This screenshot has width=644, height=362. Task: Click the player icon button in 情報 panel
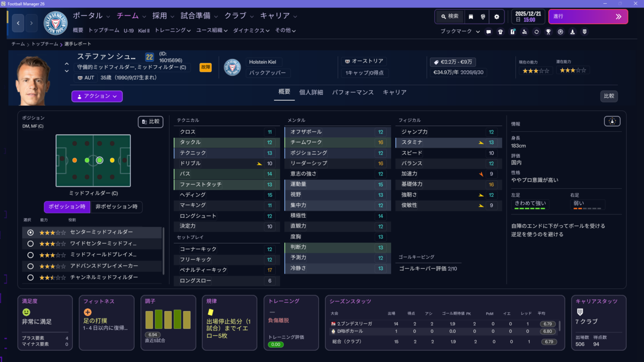pyautogui.click(x=612, y=122)
